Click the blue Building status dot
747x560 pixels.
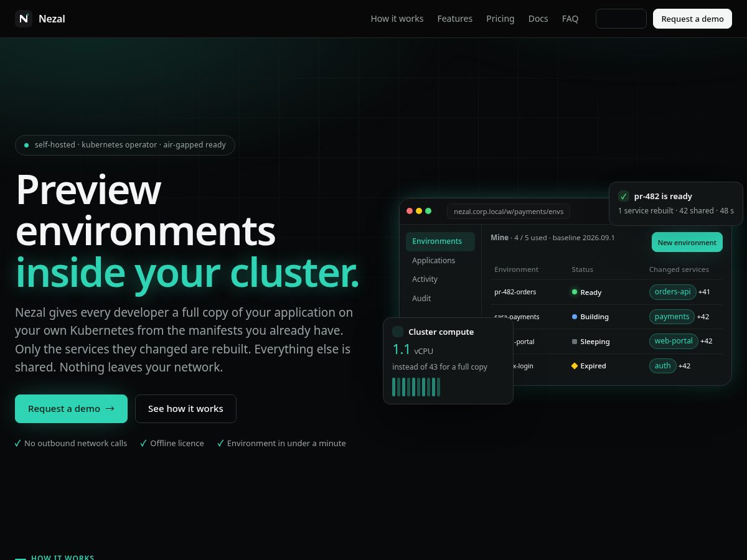[575, 317]
